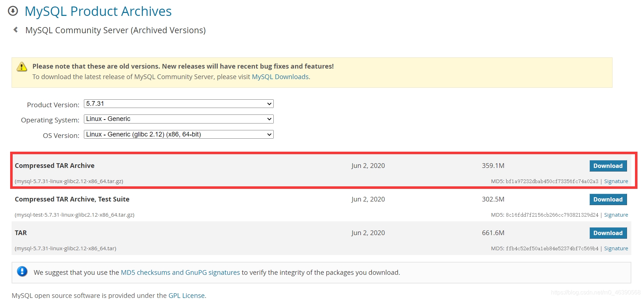Viewport: 644px width, 299px height.
Task: Download the Compressed TAR Archive, Test Suite
Action: [x=608, y=199]
